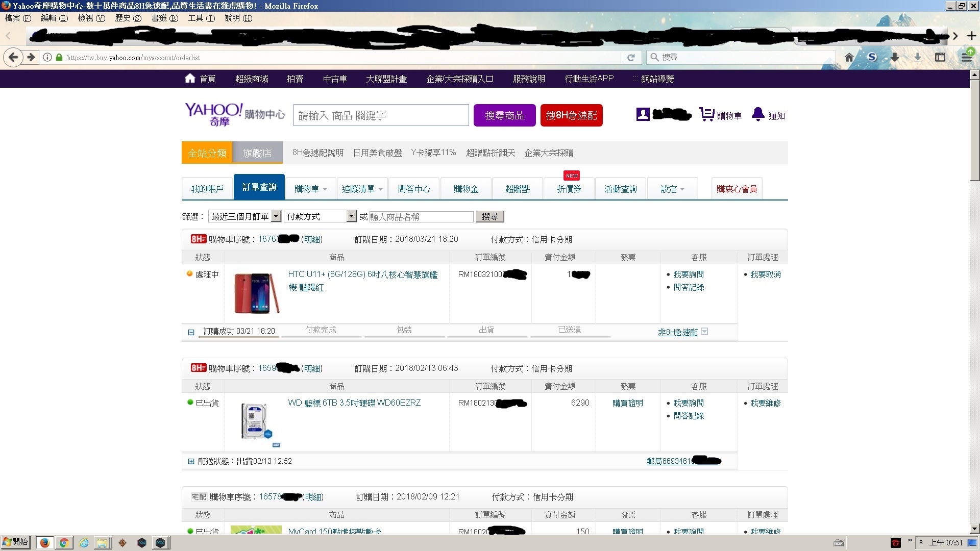Open the red system tray icon

895,543
